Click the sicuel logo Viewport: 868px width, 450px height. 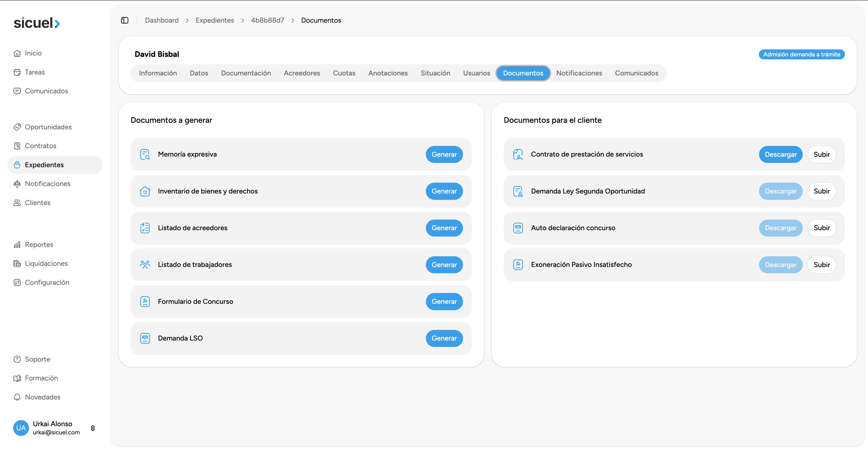tap(37, 23)
